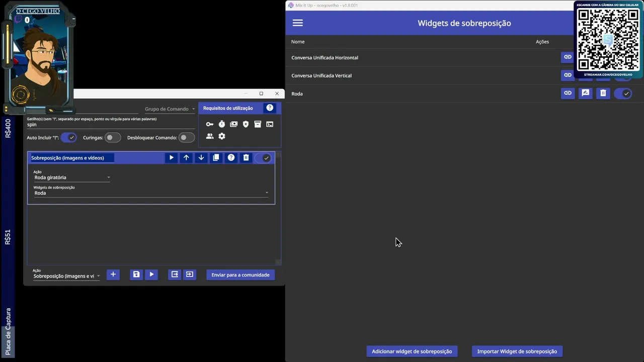
Task: Import actions into the command
Action: click(189, 275)
